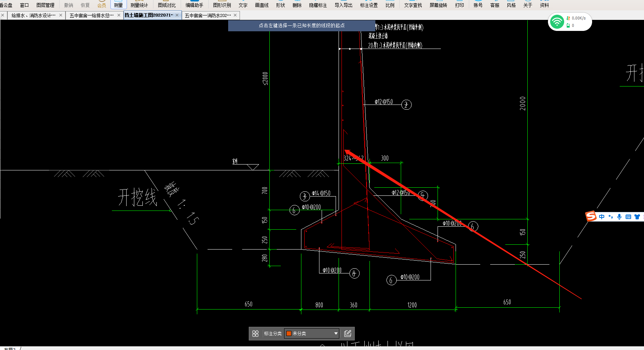
Task: Close the 五中宿舍—消防水202 tab
Action: [235, 15]
